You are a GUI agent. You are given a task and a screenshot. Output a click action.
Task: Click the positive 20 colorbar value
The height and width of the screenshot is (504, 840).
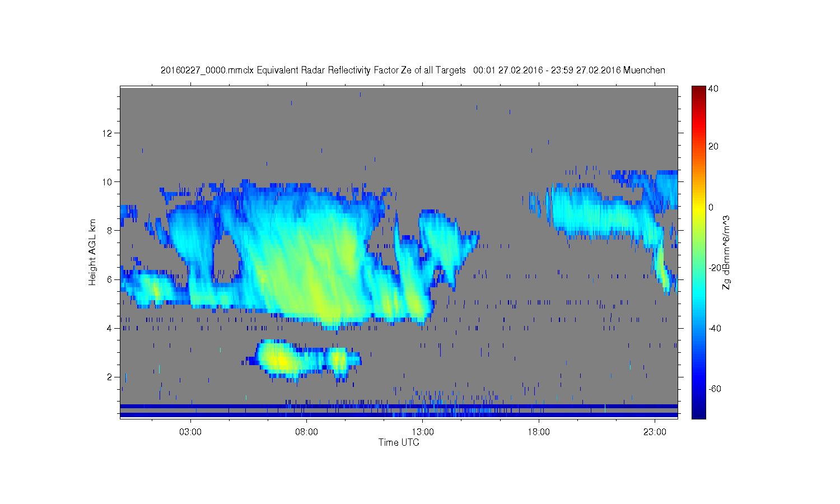click(713, 147)
